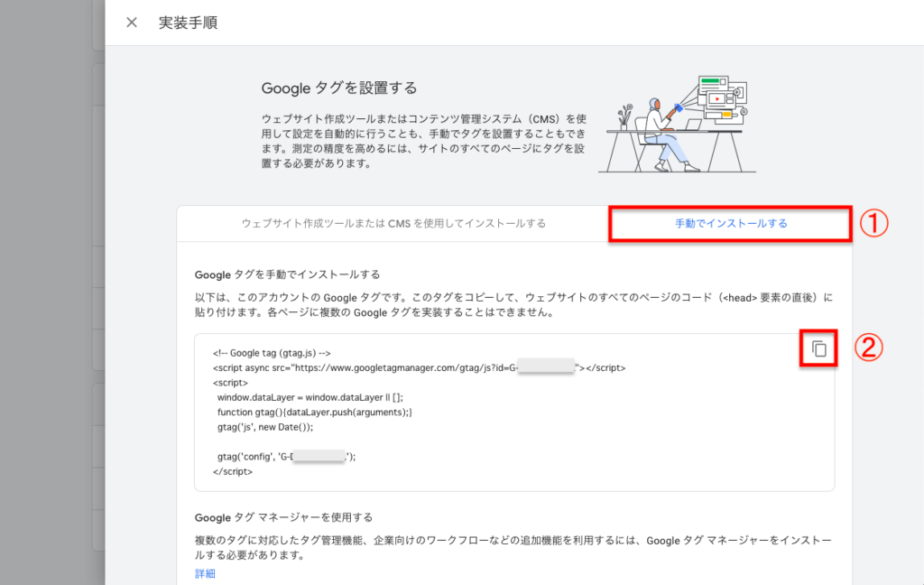Click the Google タグを設置する heading

pyautogui.click(x=339, y=88)
